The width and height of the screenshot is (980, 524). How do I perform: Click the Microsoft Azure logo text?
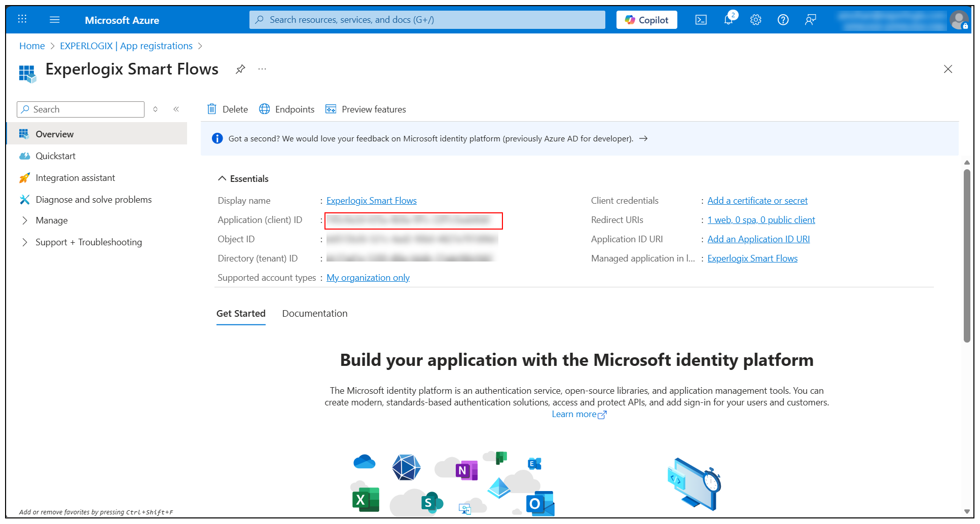pyautogui.click(x=122, y=20)
